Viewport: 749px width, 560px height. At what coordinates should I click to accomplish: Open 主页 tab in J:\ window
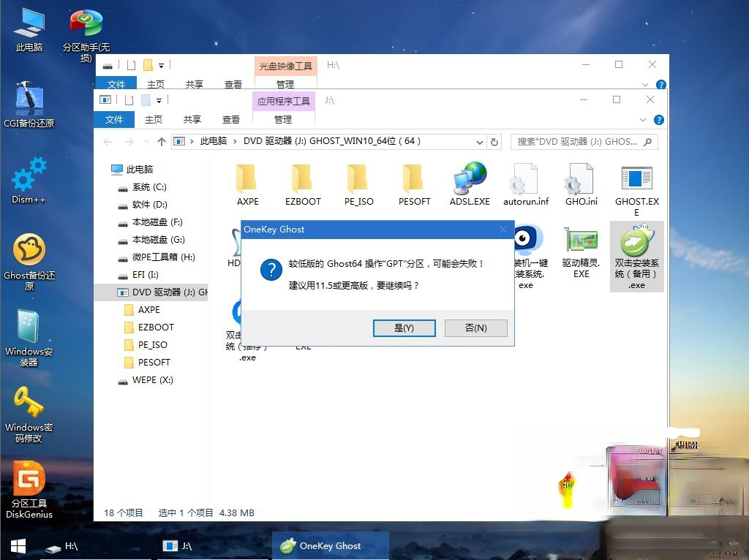[154, 119]
